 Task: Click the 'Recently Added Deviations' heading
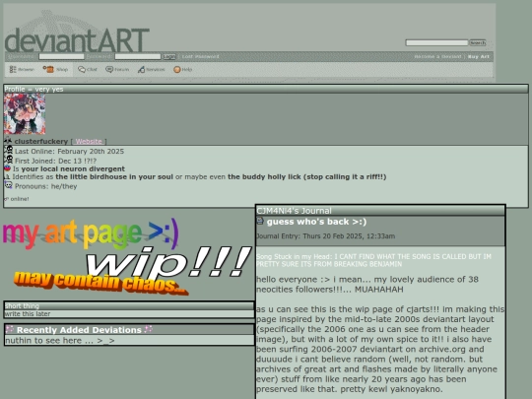(79, 330)
